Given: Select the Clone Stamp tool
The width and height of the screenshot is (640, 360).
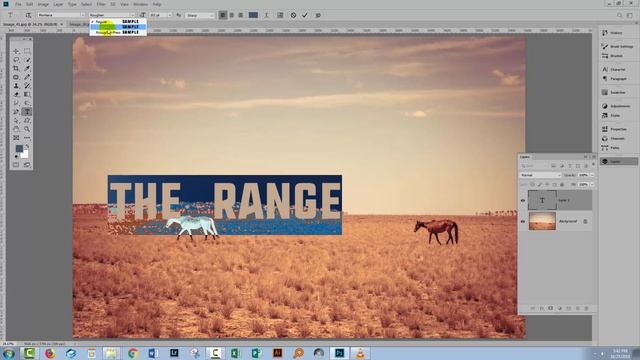Looking at the screenshot, I should (16, 86).
